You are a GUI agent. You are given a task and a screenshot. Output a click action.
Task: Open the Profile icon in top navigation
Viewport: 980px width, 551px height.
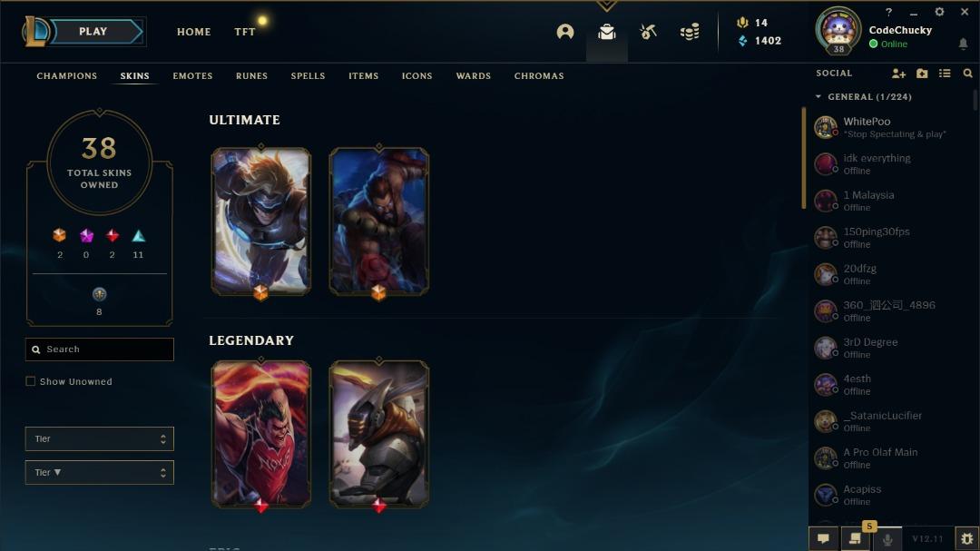point(565,31)
